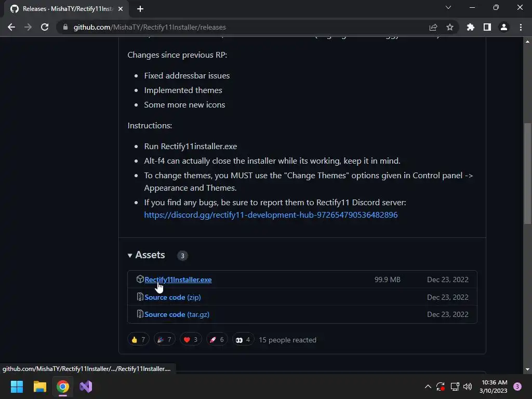Viewport: 532px width, 399px height.
Task: Toggle the Chrome side panel icon
Action: coord(487,27)
